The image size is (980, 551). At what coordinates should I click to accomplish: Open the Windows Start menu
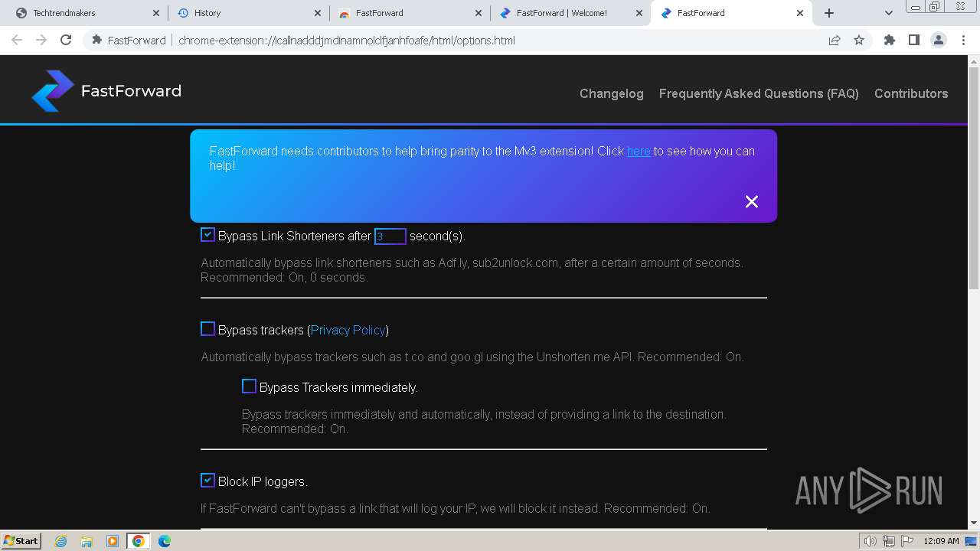coord(21,540)
